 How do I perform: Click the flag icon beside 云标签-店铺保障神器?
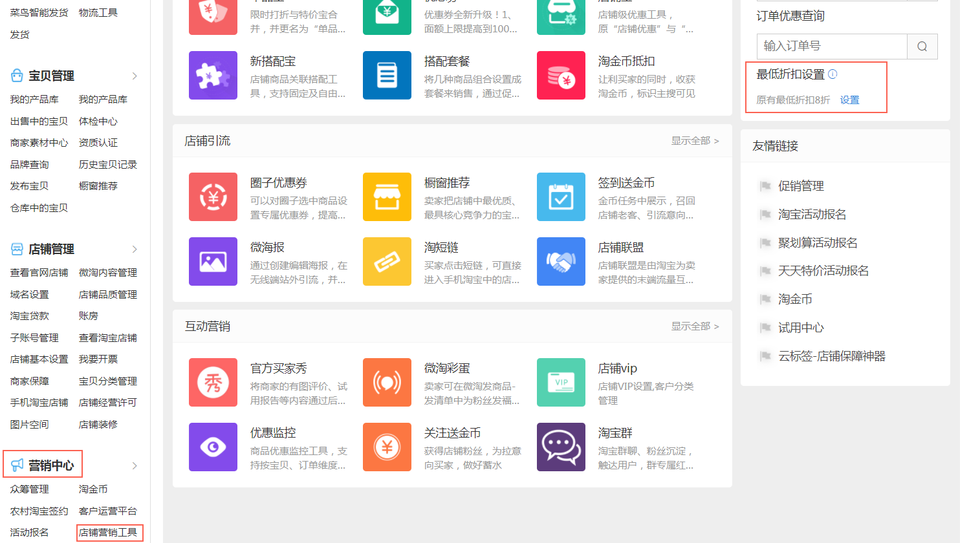point(765,356)
